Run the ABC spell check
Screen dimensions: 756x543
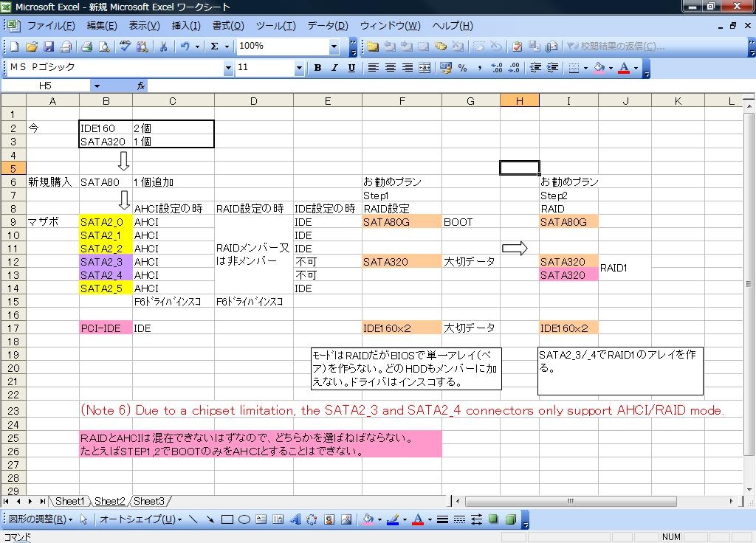125,46
